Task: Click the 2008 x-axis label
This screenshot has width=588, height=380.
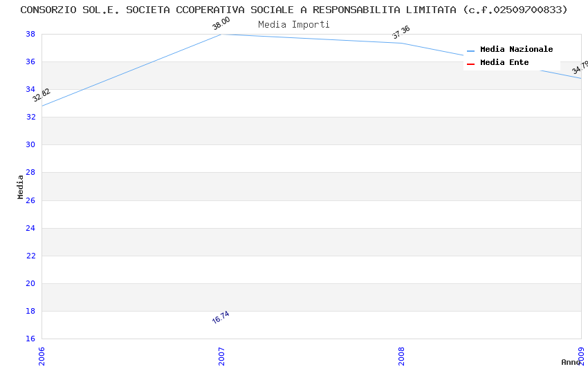Action: pyautogui.click(x=402, y=356)
